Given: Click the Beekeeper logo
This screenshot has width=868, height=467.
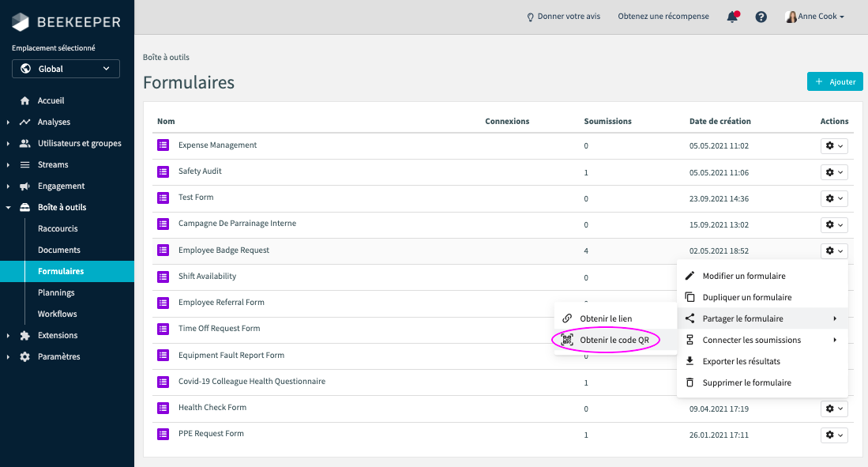Looking at the screenshot, I should click(x=66, y=21).
